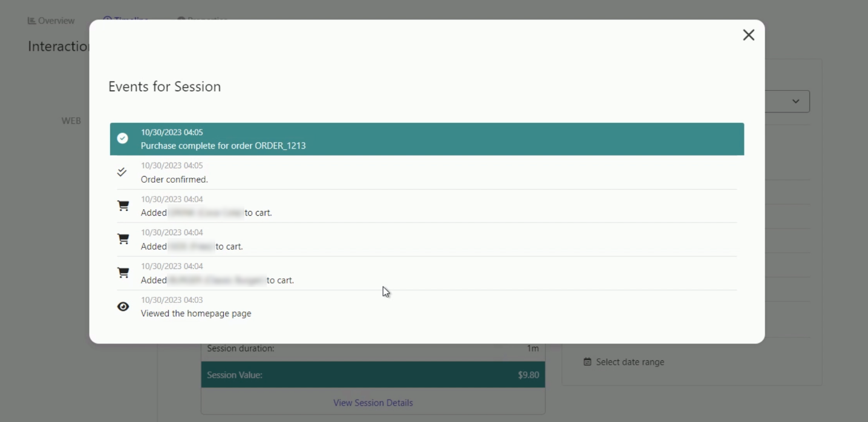This screenshot has height=422, width=868.
Task: Select the double-check Order confirmed icon
Action: pyautogui.click(x=123, y=172)
